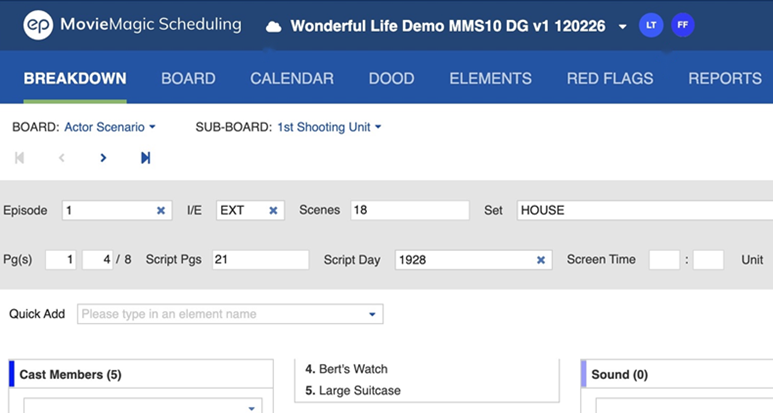Click the Screen Time minutes field

tap(664, 260)
